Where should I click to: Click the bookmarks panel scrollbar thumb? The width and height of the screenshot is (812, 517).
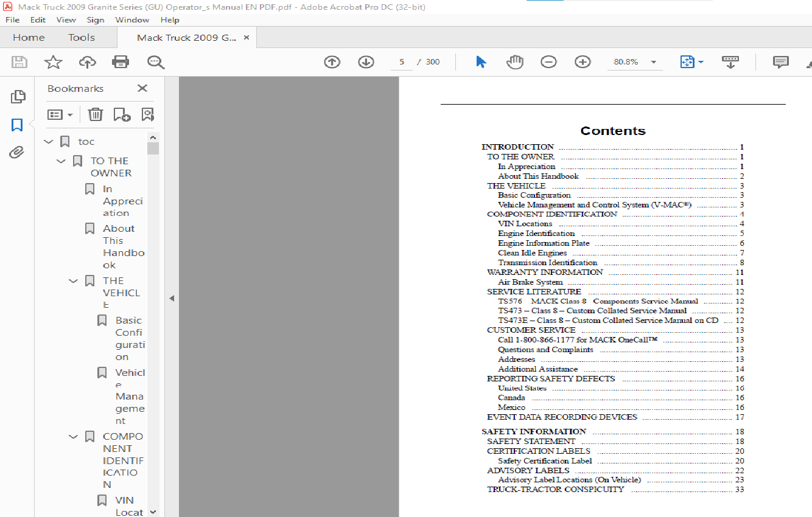point(153,148)
